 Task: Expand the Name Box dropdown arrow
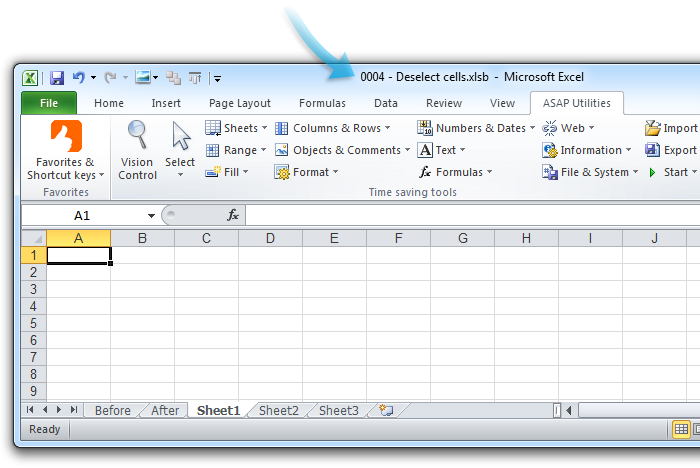[152, 215]
